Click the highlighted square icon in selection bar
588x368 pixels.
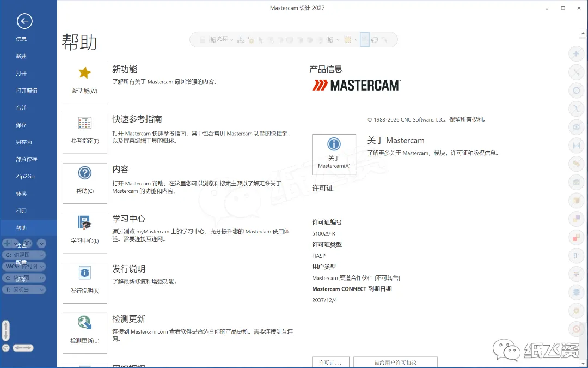(x=364, y=39)
